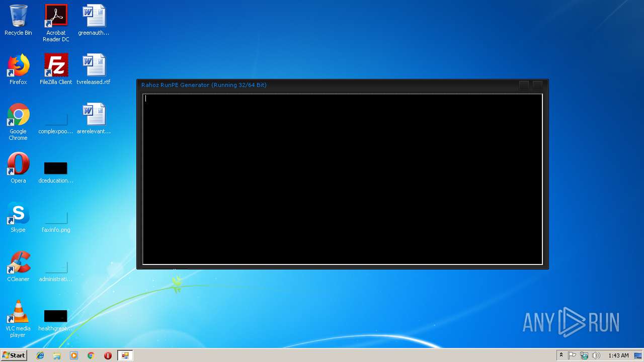Open VLC media player shortcut

[x=18, y=319]
